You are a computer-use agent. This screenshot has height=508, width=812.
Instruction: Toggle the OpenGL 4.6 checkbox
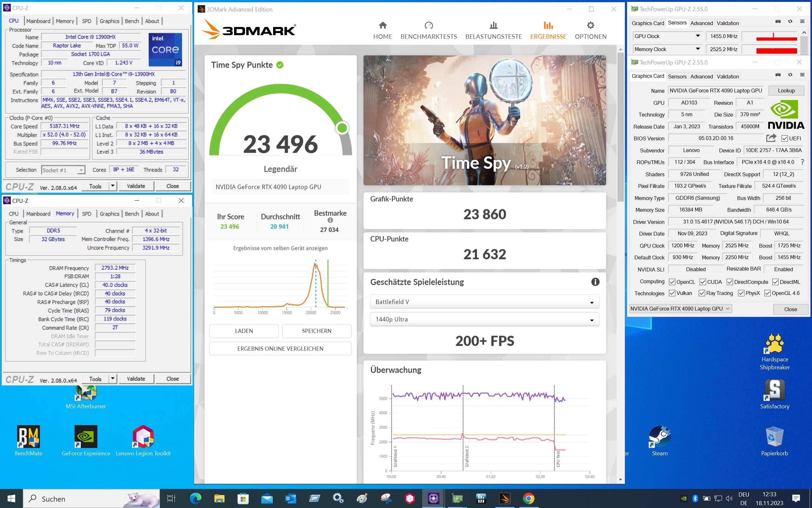[x=767, y=293]
